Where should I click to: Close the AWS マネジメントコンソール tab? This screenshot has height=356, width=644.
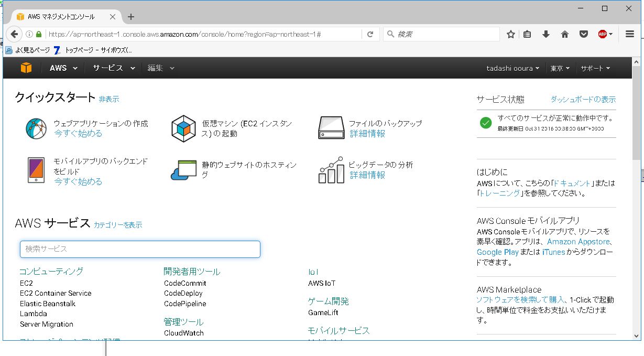(113, 17)
